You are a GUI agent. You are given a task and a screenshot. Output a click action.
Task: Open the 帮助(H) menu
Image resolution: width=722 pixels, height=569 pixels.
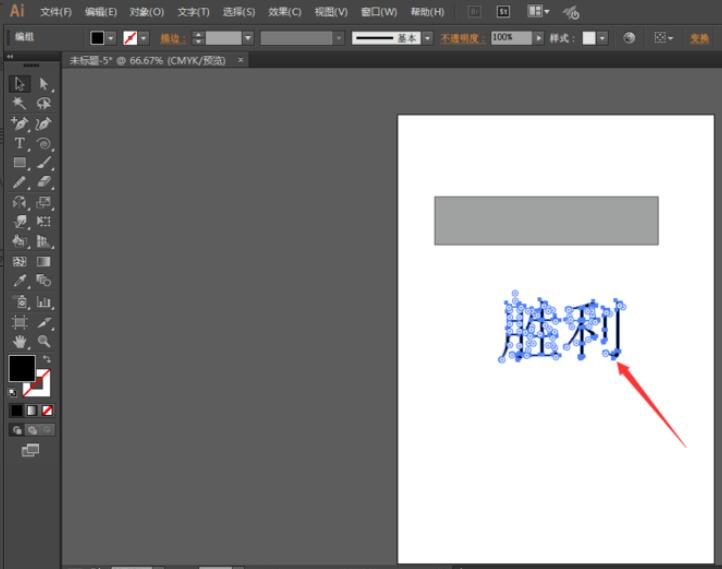pos(427,12)
